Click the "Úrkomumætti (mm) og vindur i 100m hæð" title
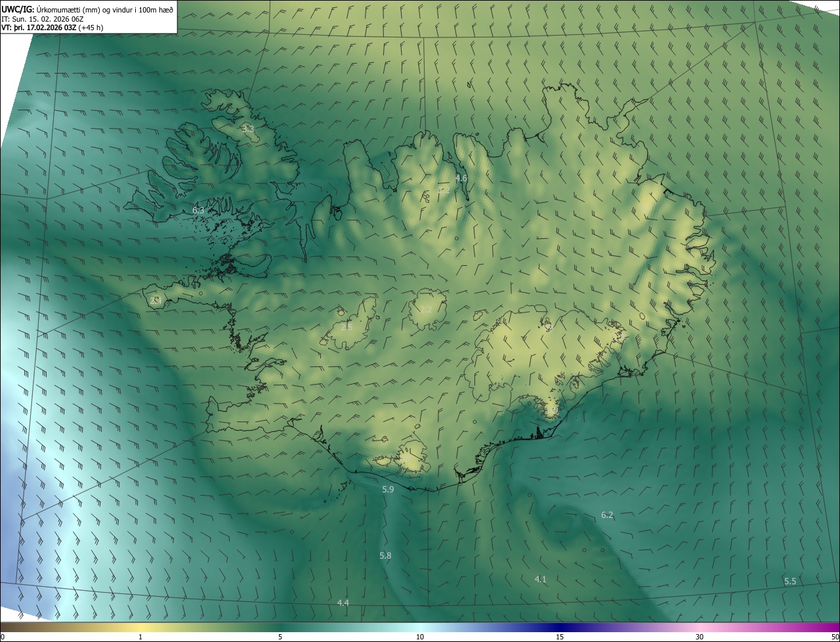 click(104, 9)
